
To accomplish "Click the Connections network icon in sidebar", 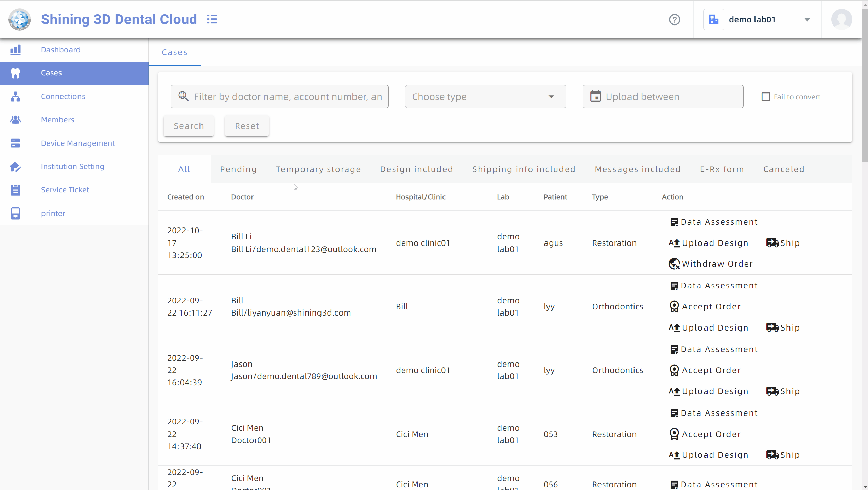I will coord(15,97).
